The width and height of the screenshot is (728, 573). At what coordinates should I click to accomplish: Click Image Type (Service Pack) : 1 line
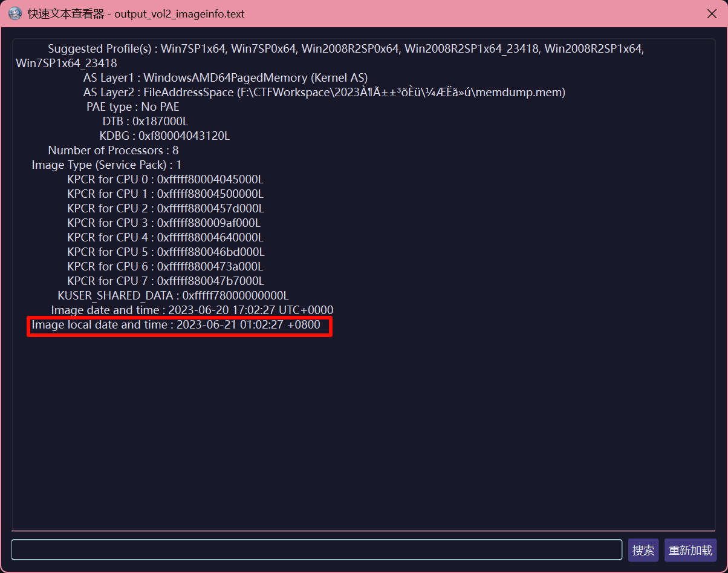pos(106,165)
